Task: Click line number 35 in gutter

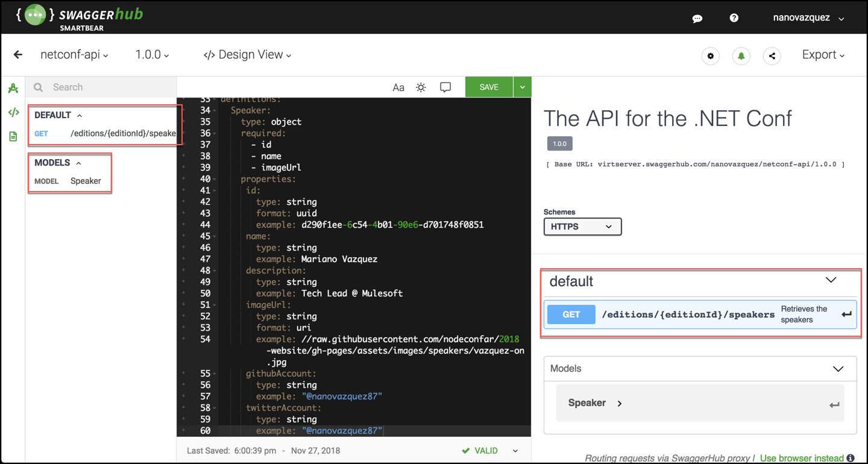Action: click(205, 122)
